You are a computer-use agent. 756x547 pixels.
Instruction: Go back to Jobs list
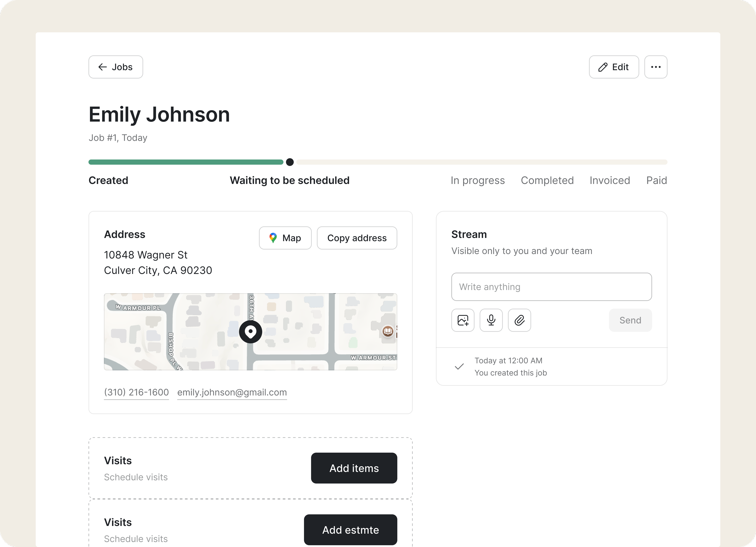pos(116,67)
